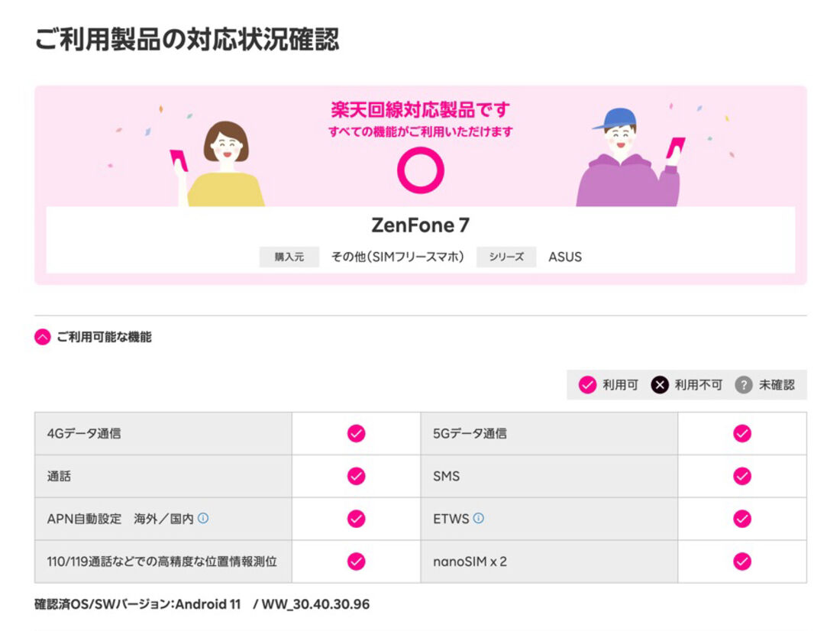Screen dimensions: 840x631
Task: Click the 利用可 legend label
Action: coord(620,385)
